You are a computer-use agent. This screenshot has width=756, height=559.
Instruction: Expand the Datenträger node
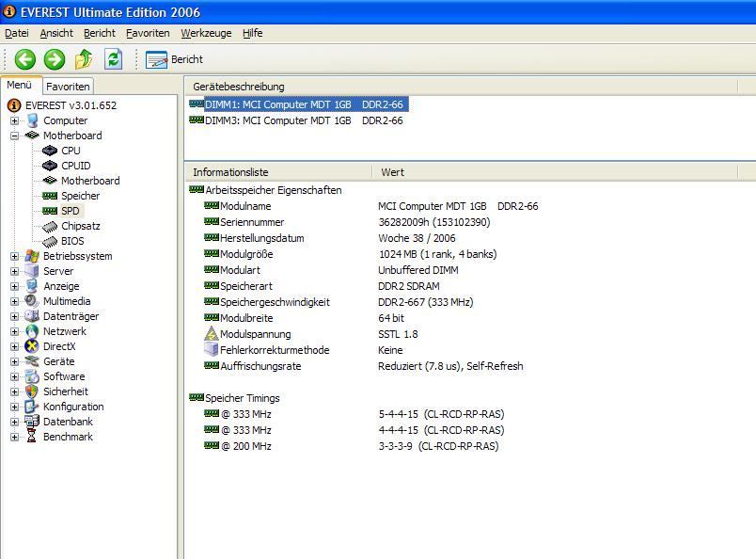click(x=14, y=316)
